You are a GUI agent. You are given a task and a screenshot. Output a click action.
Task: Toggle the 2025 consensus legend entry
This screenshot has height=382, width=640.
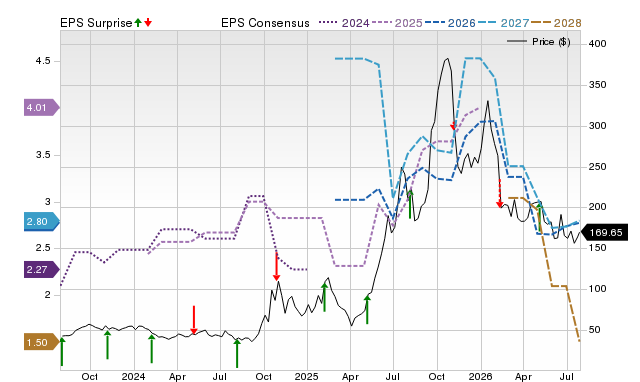click(x=397, y=23)
